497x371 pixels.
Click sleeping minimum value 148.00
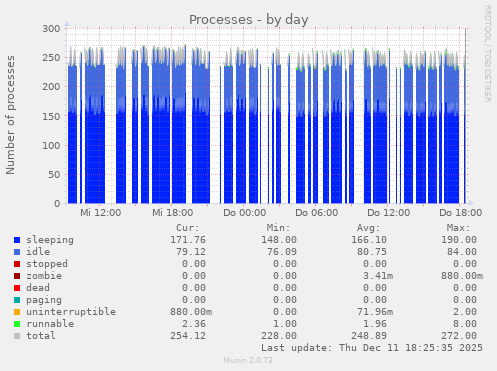coord(279,240)
